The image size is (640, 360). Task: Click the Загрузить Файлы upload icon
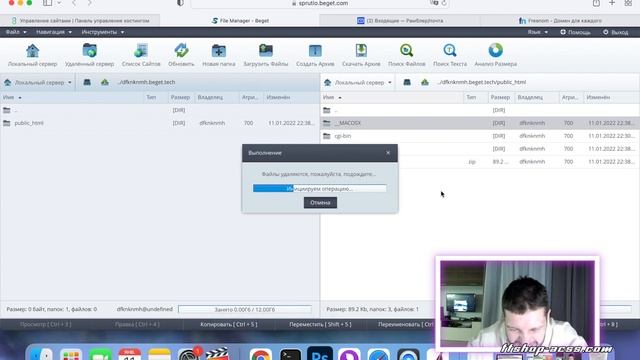pos(266,55)
